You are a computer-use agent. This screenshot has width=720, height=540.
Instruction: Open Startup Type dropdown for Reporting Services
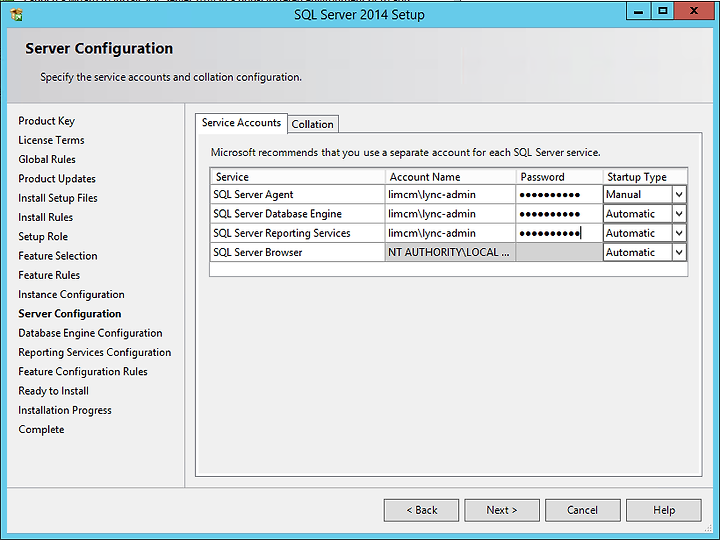pyautogui.click(x=679, y=233)
